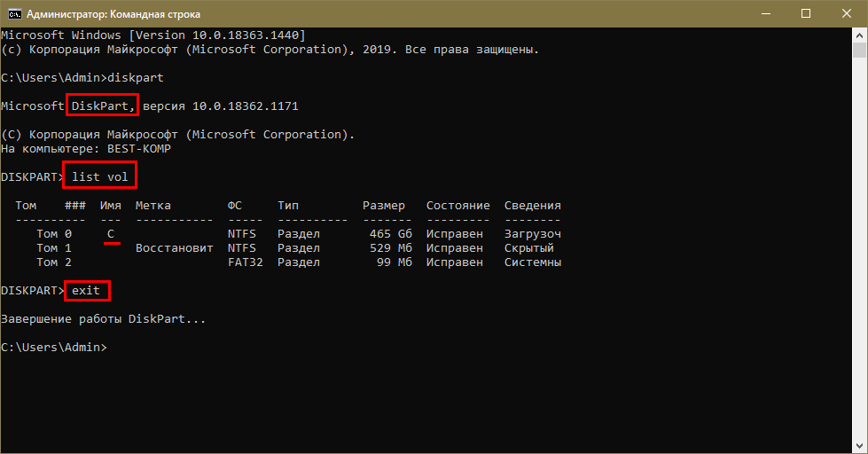Click the highlighted 'exit' command
The image size is (868, 454).
pyautogui.click(x=86, y=291)
